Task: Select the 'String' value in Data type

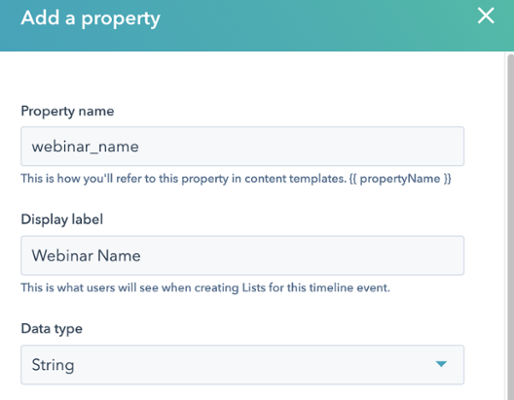Action: point(53,365)
